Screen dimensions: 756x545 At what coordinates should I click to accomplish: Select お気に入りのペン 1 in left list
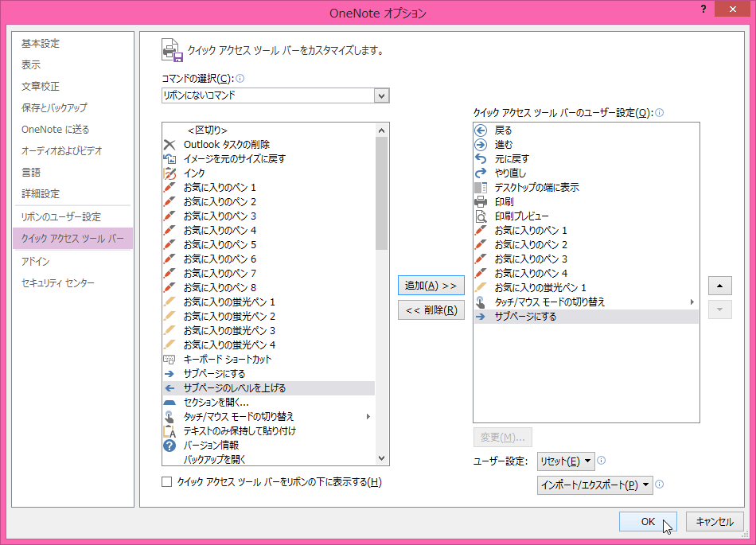(x=268, y=188)
